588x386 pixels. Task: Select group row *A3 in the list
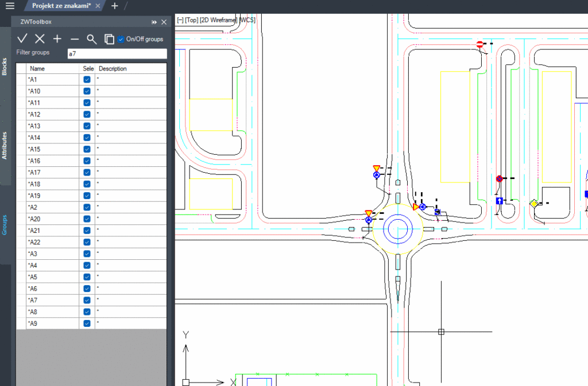[91, 254]
